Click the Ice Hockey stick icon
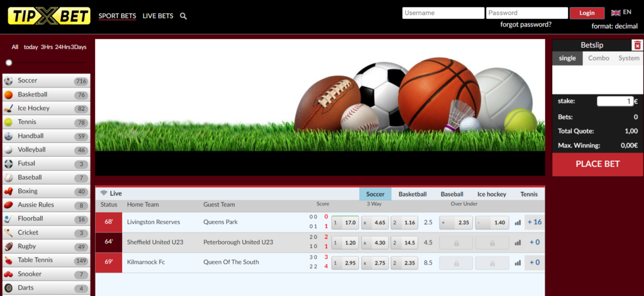 pos(9,108)
